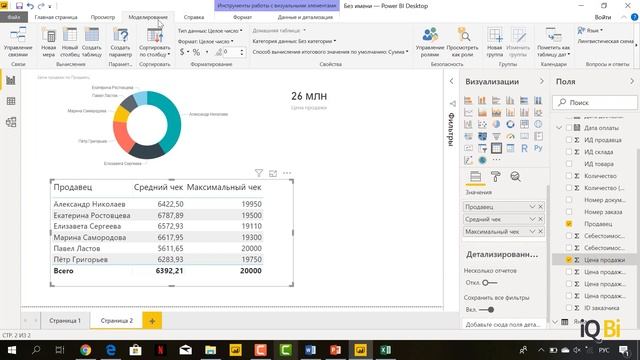Select the matrix visualization icon
The height and width of the screenshot is (360, 640).
click(510, 148)
